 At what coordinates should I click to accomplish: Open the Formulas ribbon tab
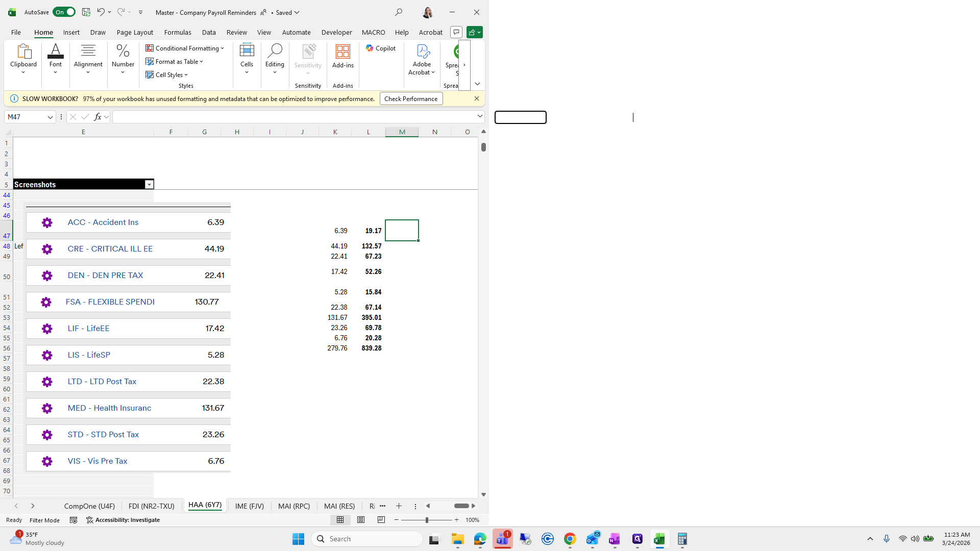(178, 32)
